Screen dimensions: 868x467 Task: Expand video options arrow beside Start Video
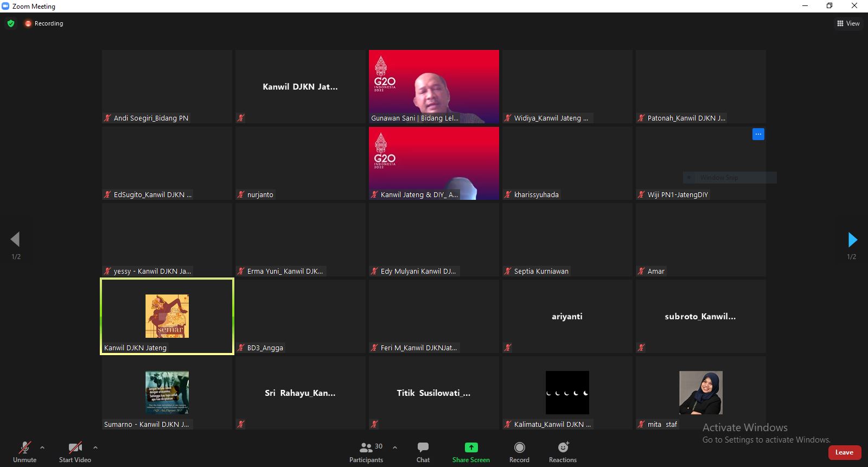point(95,447)
